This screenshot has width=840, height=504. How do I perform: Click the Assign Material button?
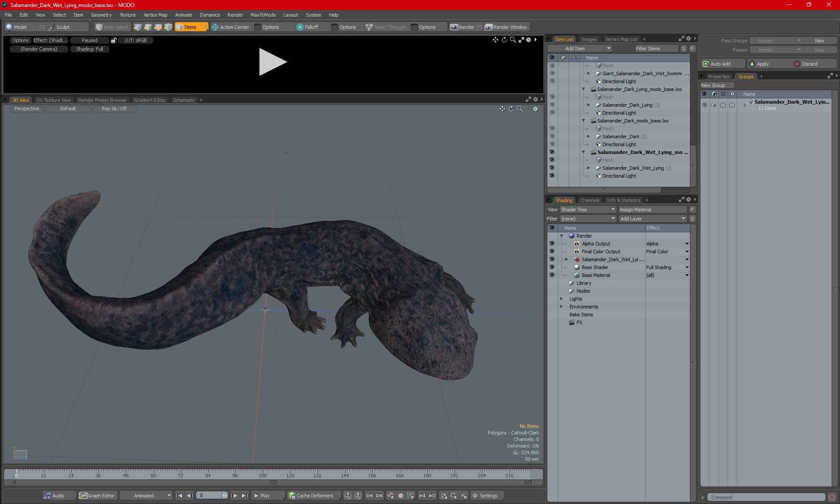click(653, 210)
